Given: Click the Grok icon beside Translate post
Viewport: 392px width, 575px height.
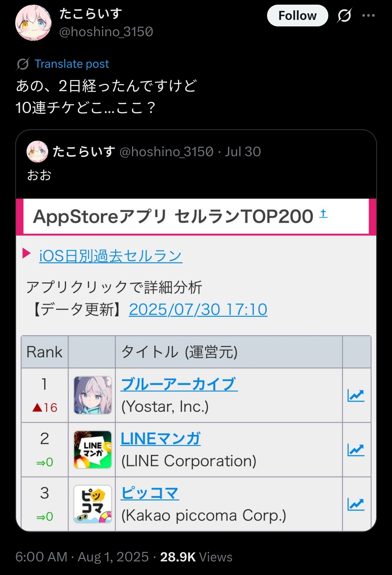Looking at the screenshot, I should [23, 64].
